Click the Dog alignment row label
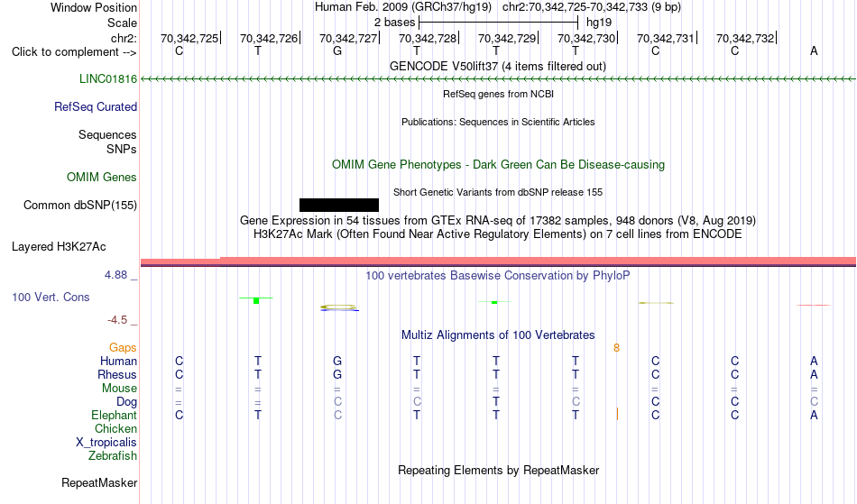857x504 pixels. (127, 401)
